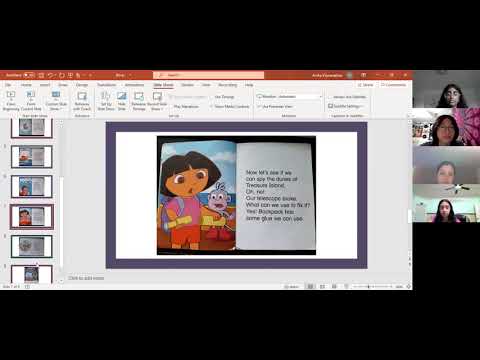The width and height of the screenshot is (480, 360).
Task: Toggle Always Use Subtitles checkbox
Action: 347,97
